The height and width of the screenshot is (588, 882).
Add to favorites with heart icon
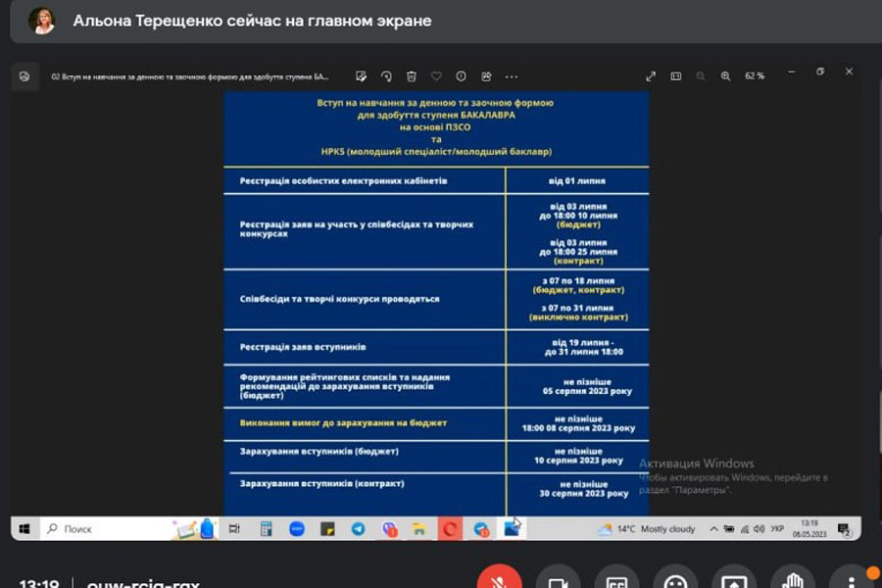tap(436, 76)
